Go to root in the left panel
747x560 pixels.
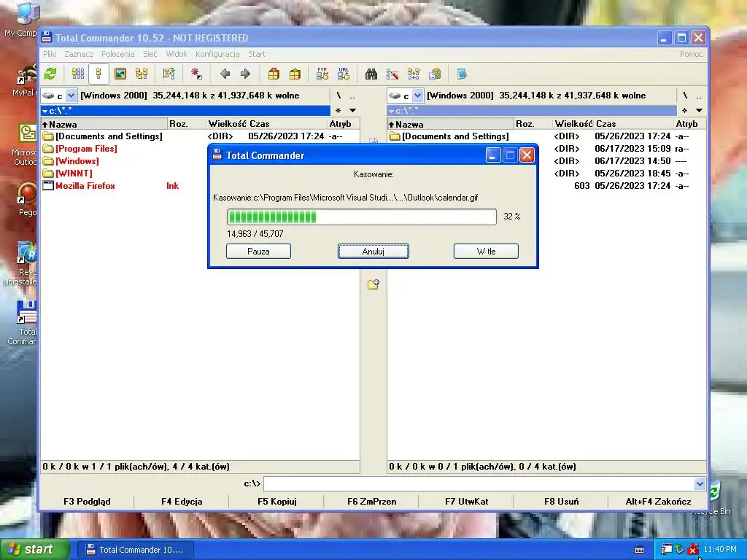338,96
